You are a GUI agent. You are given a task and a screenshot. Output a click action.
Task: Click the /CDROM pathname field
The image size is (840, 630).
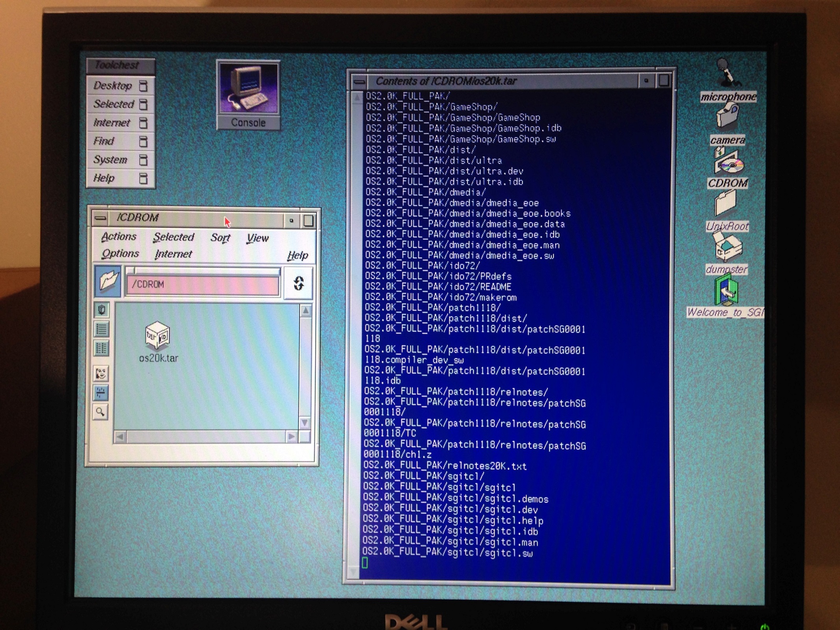[x=202, y=284]
